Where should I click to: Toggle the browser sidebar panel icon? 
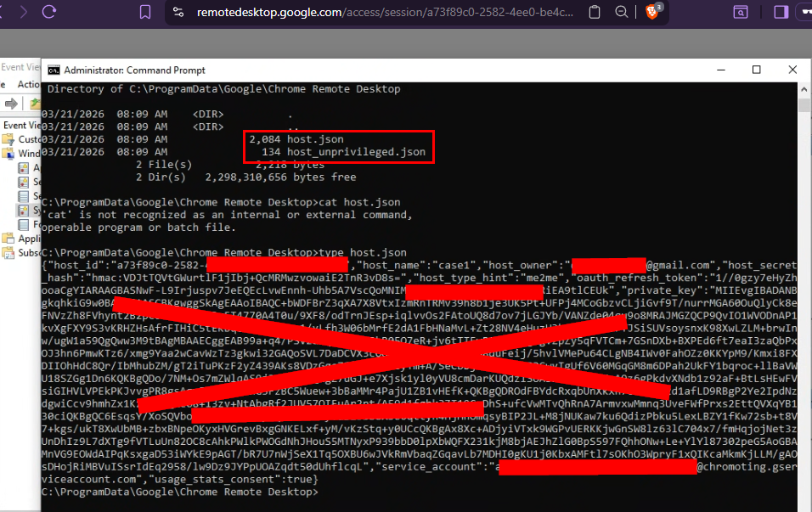781,12
